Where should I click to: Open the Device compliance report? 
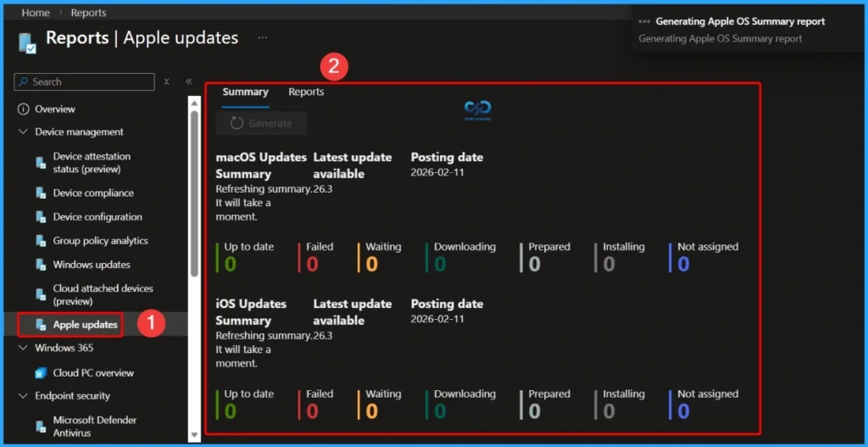93,193
